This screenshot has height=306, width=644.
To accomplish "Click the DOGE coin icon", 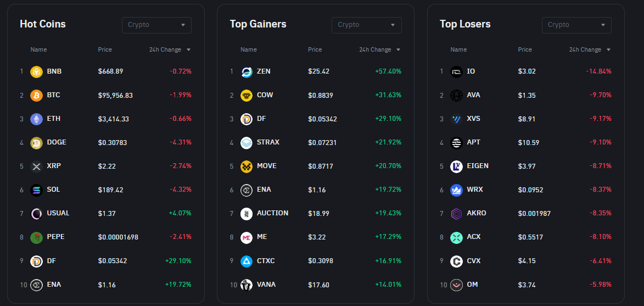I will tap(36, 143).
